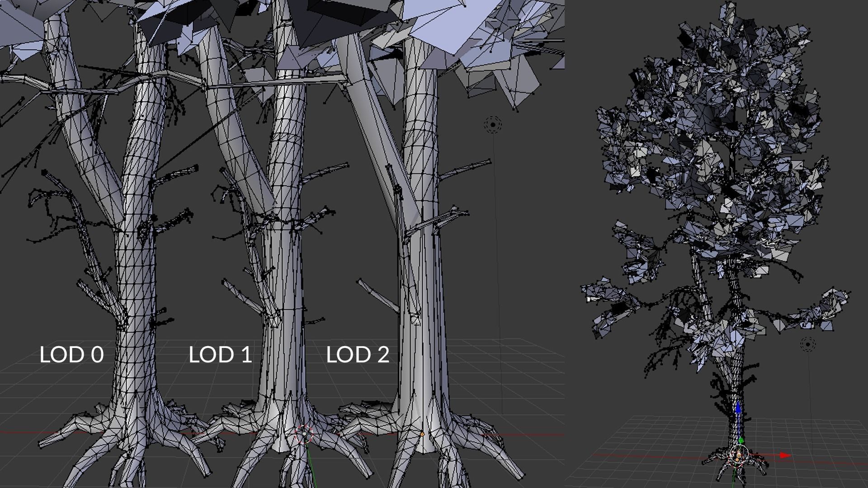Click the LOD 0 label
Screen dimensions: 868x488
(x=71, y=355)
